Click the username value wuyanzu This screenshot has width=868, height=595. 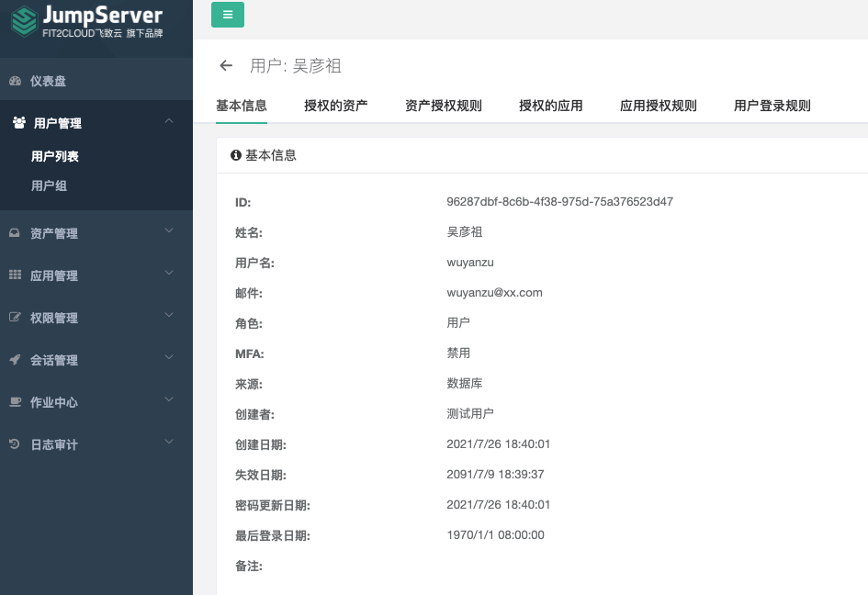(470, 263)
